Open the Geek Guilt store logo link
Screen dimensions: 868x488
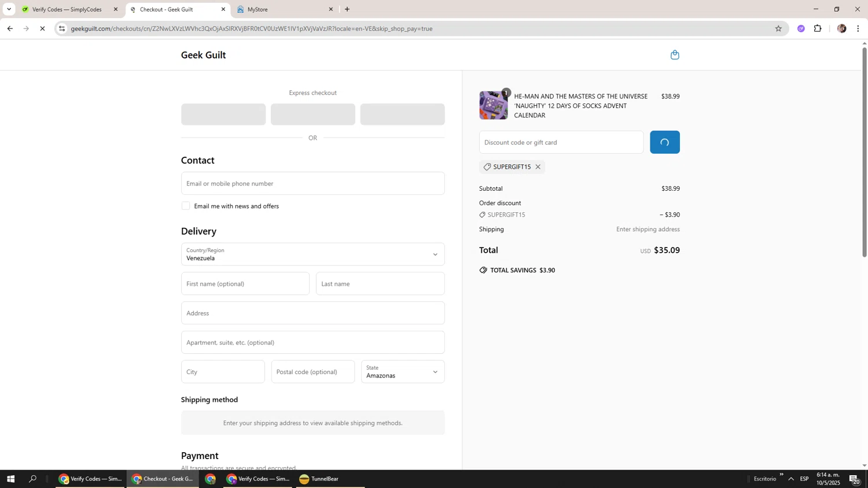point(204,55)
